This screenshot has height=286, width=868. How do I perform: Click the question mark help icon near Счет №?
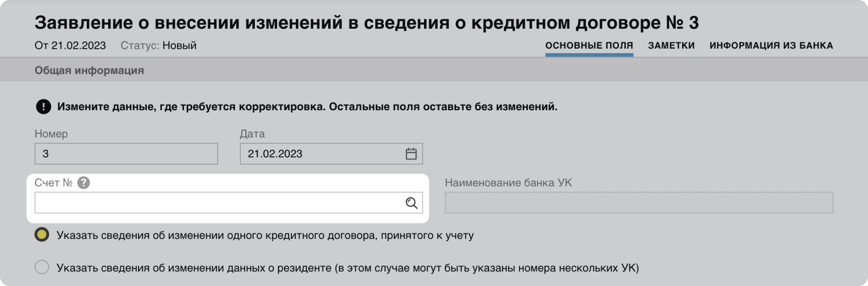click(x=83, y=183)
